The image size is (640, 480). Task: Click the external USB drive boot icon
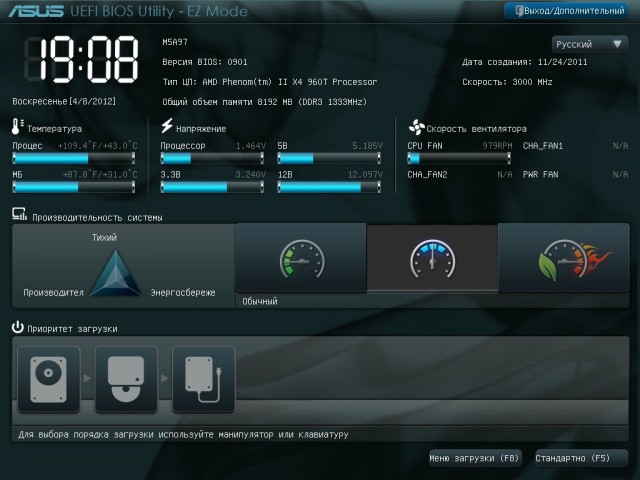coord(204,379)
